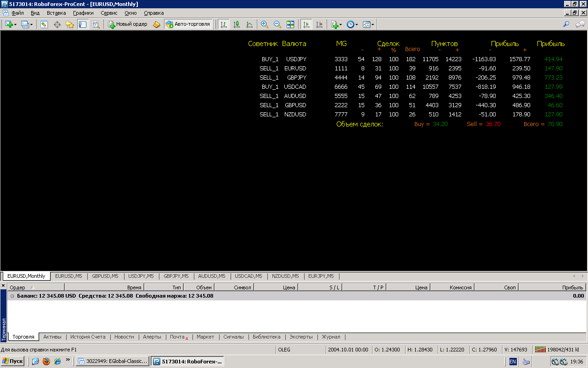
Task: Switch chart to bar chart mode
Action: pyautogui.click(x=224, y=24)
